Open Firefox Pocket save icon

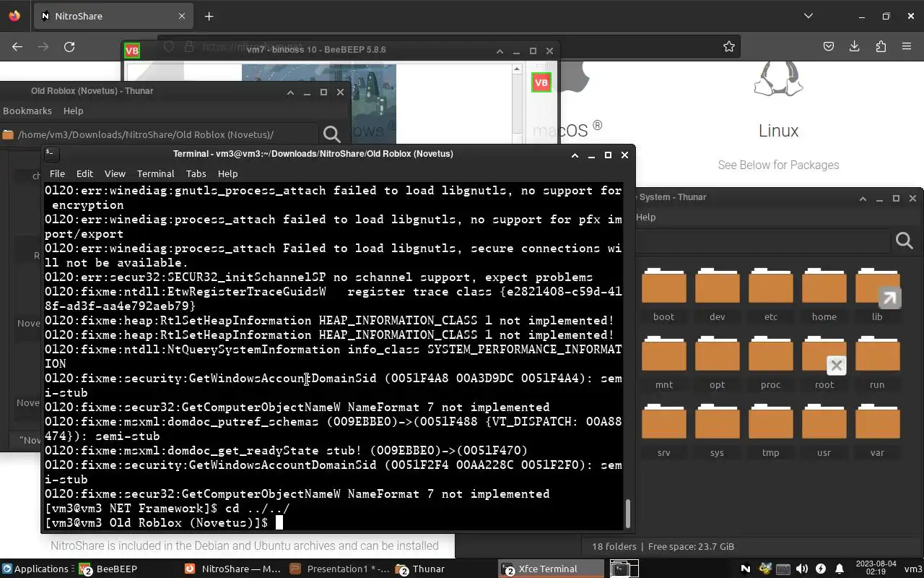click(829, 46)
